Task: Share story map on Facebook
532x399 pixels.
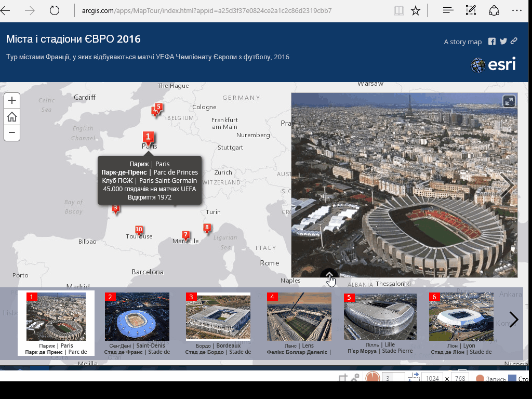Action: pyautogui.click(x=492, y=42)
